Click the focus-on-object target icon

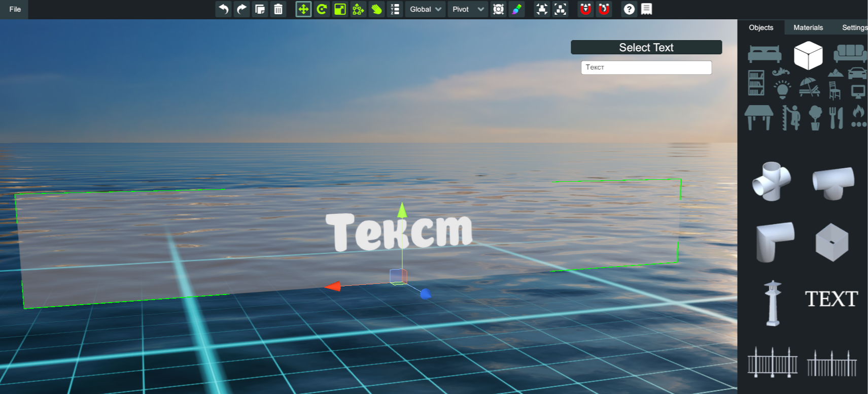pyautogui.click(x=499, y=9)
